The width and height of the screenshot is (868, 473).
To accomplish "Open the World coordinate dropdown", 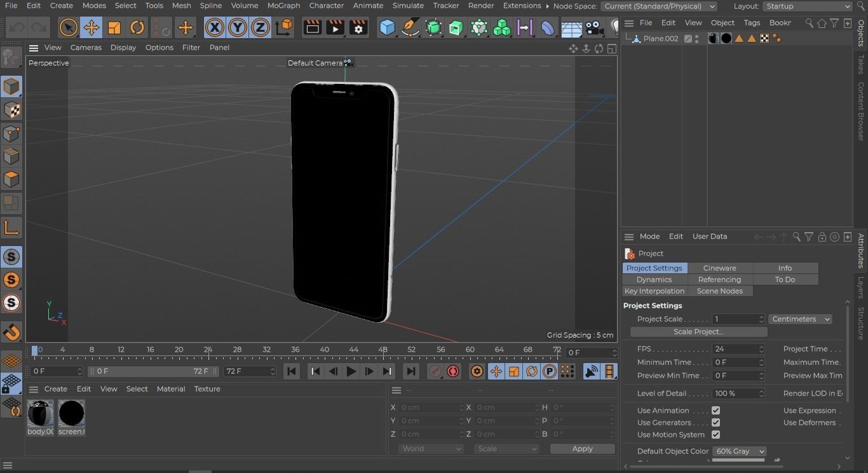I will pyautogui.click(x=431, y=449).
